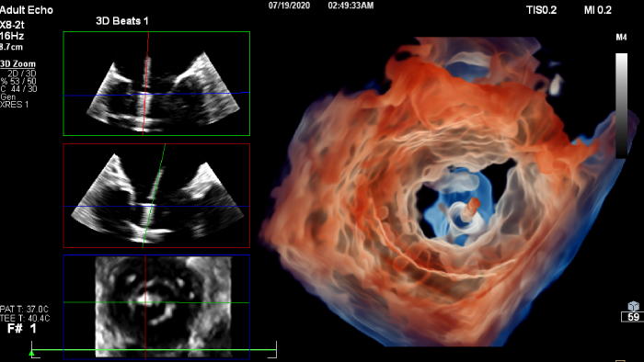Viewport: 644px width, 362px height.
Task: Select the green-bordered top MPR view
Action: coord(156,84)
